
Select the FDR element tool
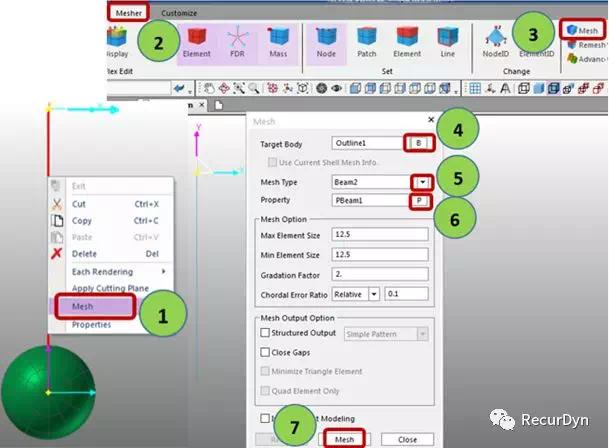pos(237,42)
